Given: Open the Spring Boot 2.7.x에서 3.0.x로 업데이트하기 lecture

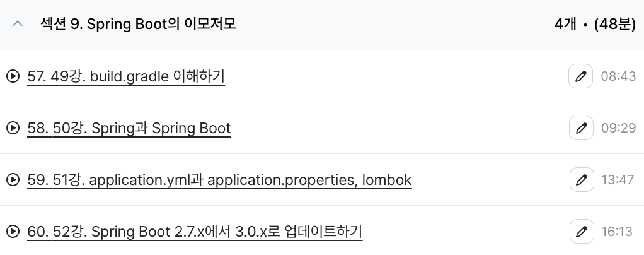Looking at the screenshot, I should coord(195,232).
